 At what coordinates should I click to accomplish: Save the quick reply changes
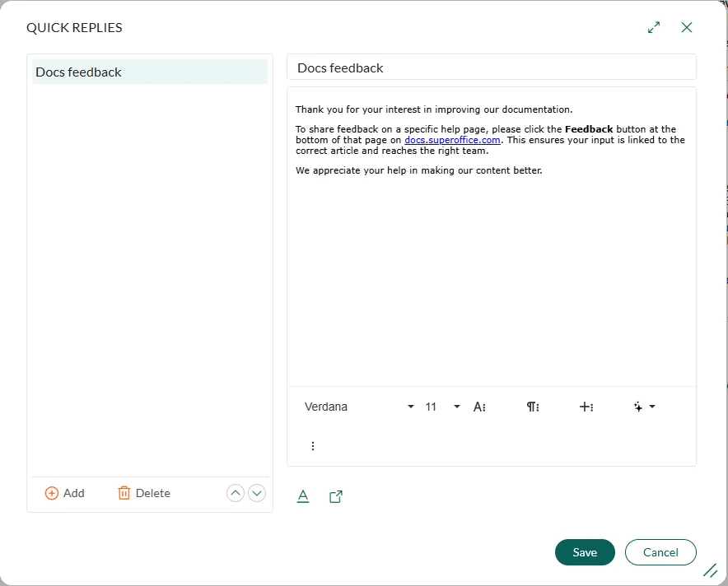tap(585, 552)
